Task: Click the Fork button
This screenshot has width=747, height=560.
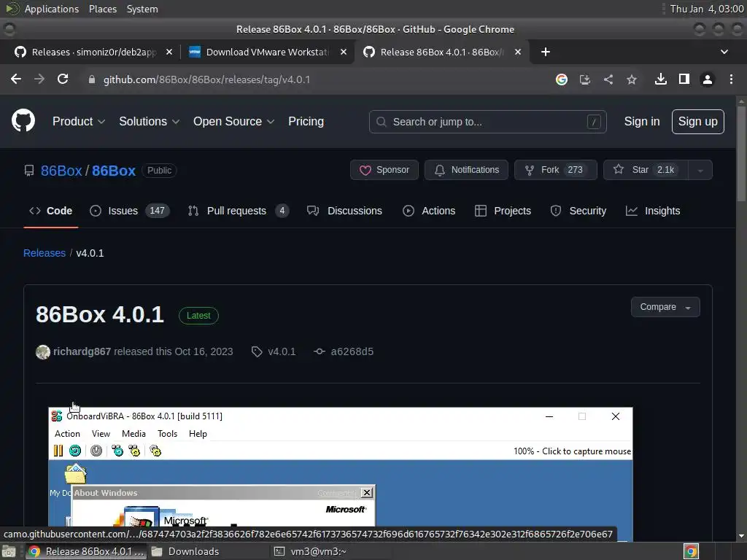Action: click(555, 170)
